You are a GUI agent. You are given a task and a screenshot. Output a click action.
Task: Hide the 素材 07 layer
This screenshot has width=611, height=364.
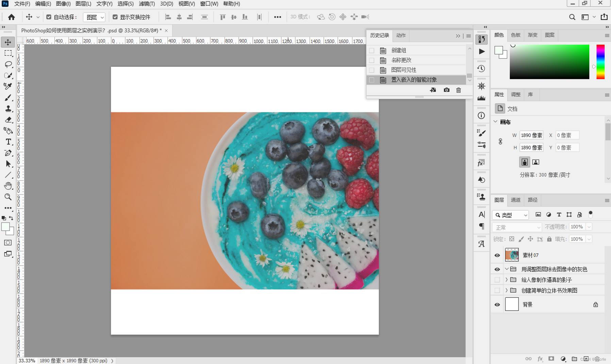click(497, 255)
